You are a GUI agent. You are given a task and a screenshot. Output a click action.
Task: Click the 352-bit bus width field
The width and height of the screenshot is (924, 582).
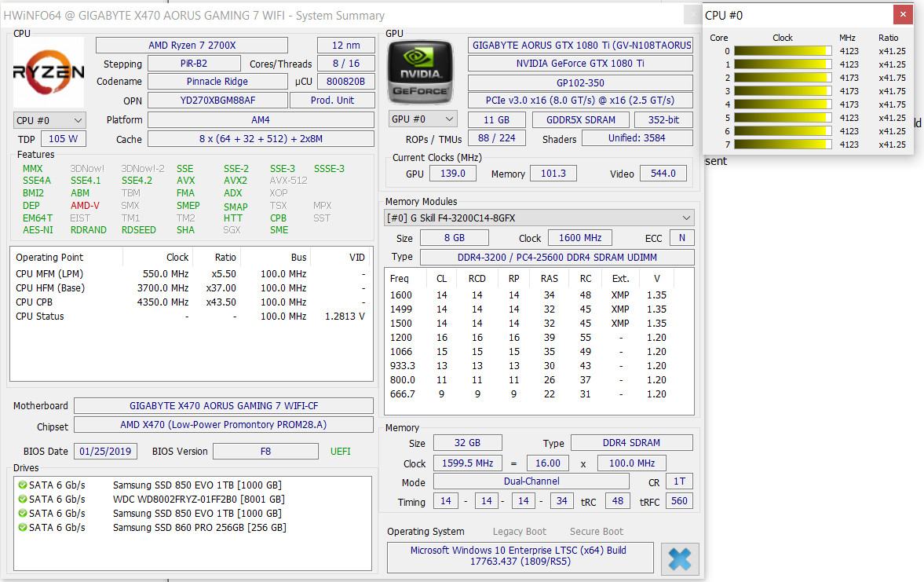pyautogui.click(x=663, y=119)
